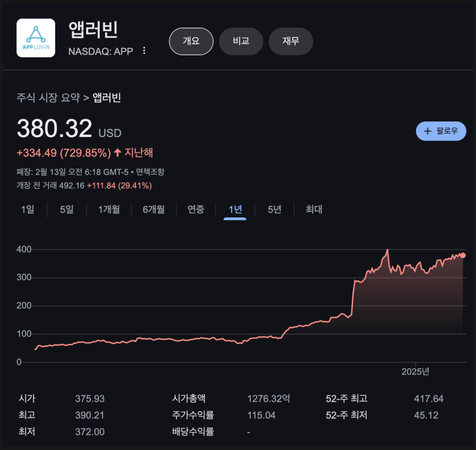This screenshot has height=450, width=476.
Task: Click the 380.32 current price value
Action: (54, 129)
